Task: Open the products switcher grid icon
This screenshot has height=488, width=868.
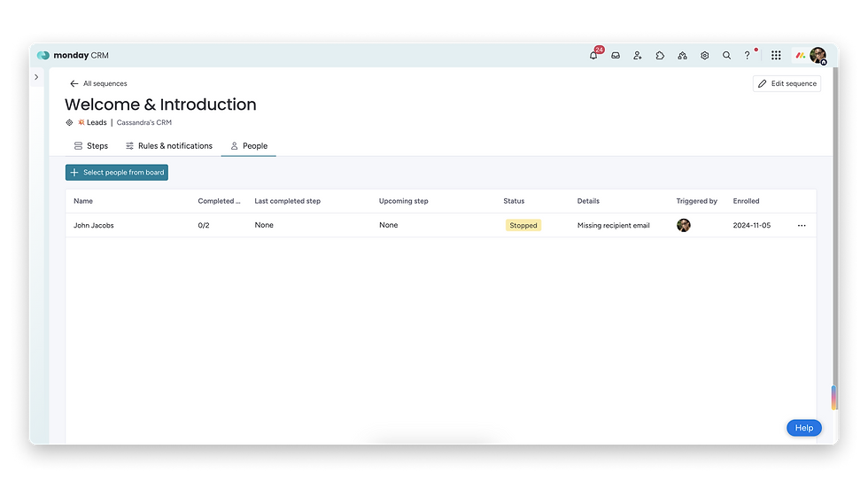Action: click(x=776, y=55)
